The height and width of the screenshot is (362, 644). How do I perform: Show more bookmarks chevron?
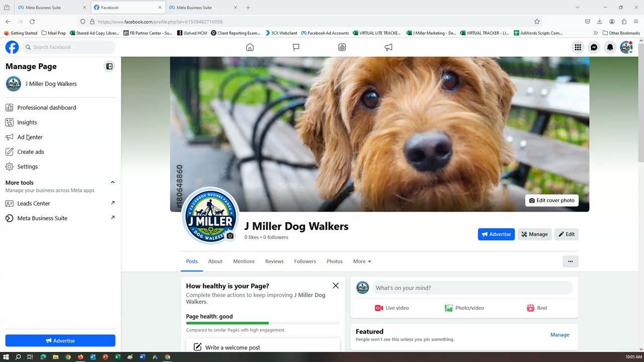coord(596,33)
